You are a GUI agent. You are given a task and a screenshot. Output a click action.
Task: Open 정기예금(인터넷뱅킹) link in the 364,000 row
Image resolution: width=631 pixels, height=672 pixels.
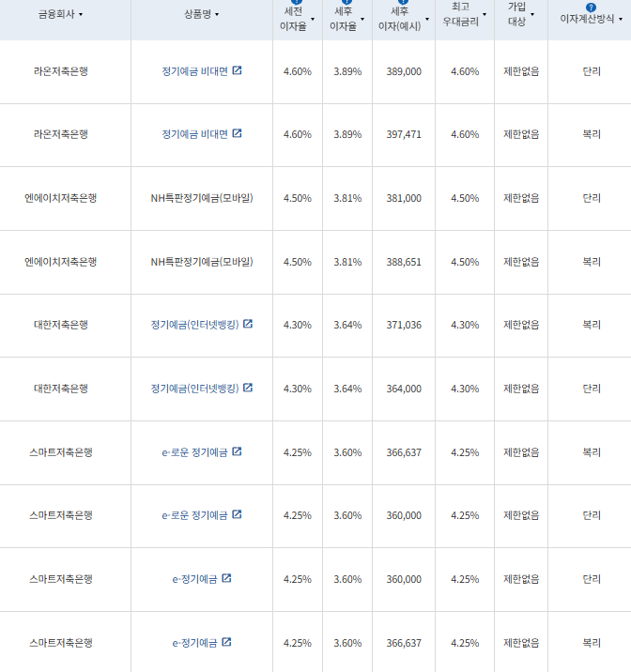click(x=194, y=389)
